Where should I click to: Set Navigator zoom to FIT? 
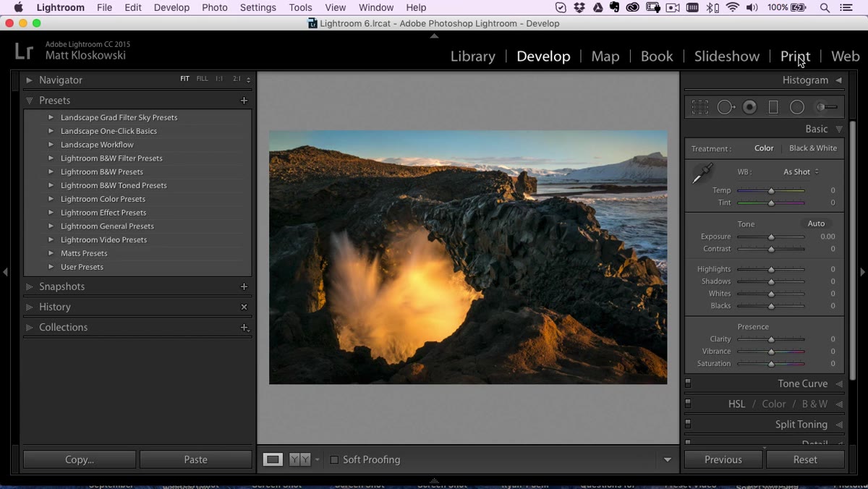tap(184, 79)
